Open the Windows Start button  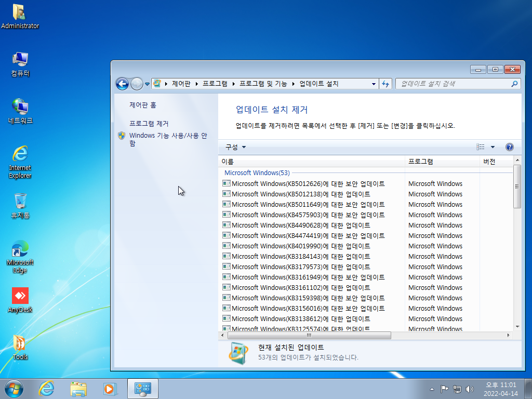pos(14,389)
